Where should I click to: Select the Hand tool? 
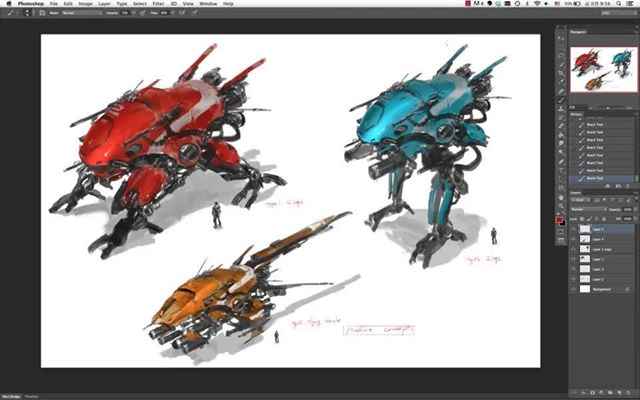(561, 198)
